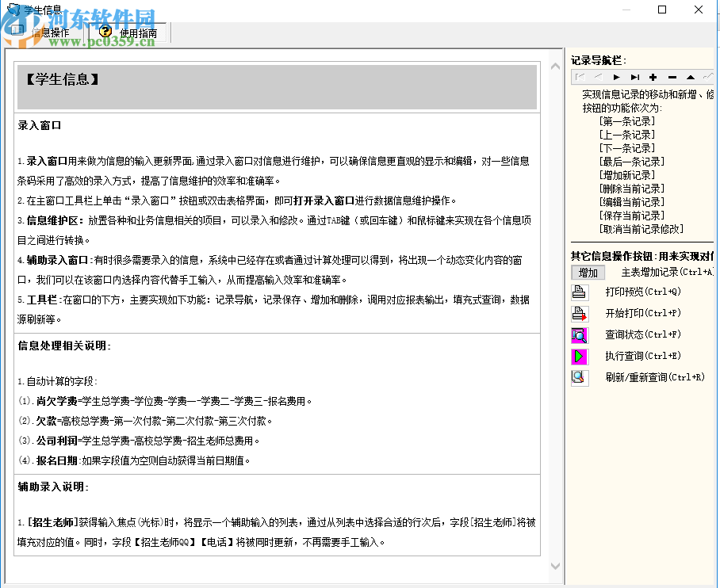The width and height of the screenshot is (720, 588).
Task: Click the print preview icon
Action: (x=578, y=292)
